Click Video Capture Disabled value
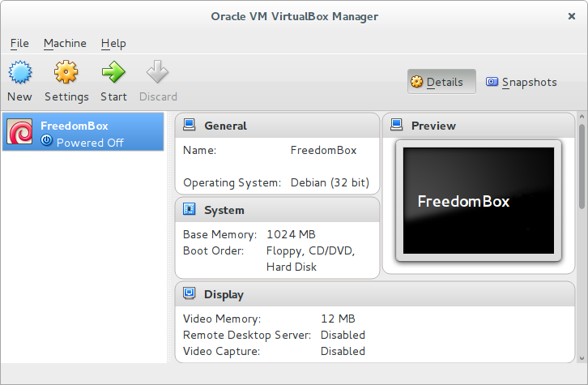 point(343,351)
